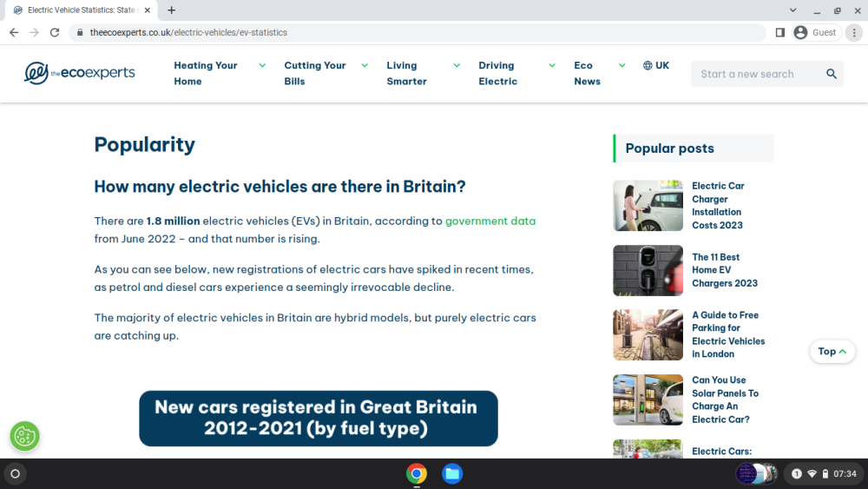This screenshot has width=868, height=489.
Task: Click the London free parking thumbnail
Action: pos(648,334)
